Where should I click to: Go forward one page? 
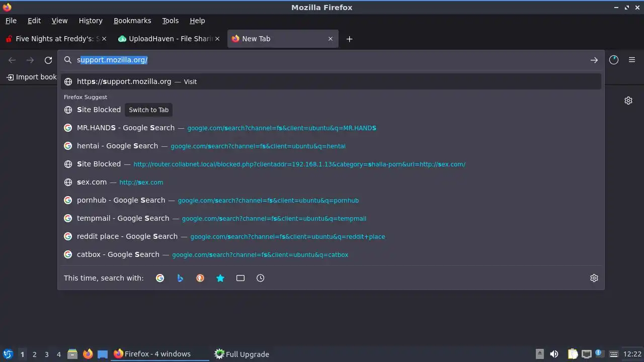(30, 60)
